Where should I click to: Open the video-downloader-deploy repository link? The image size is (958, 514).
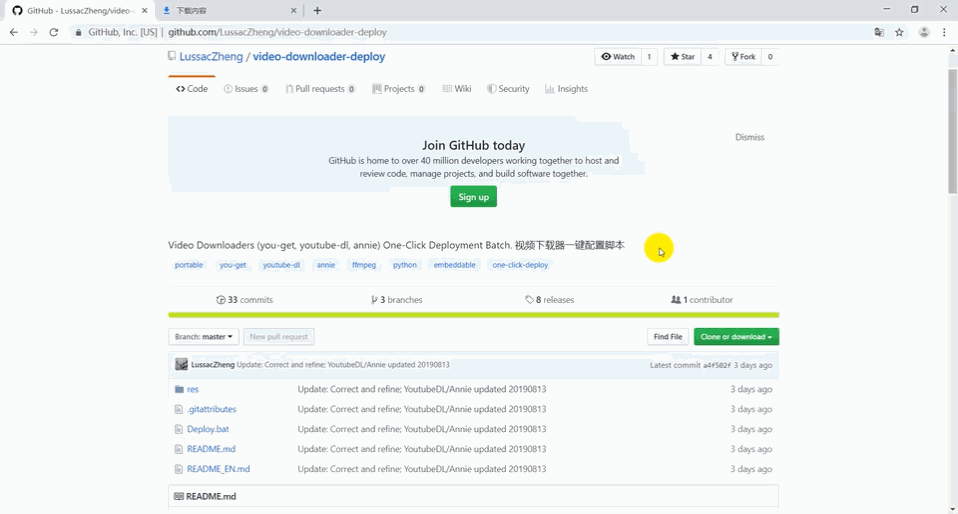(x=319, y=56)
